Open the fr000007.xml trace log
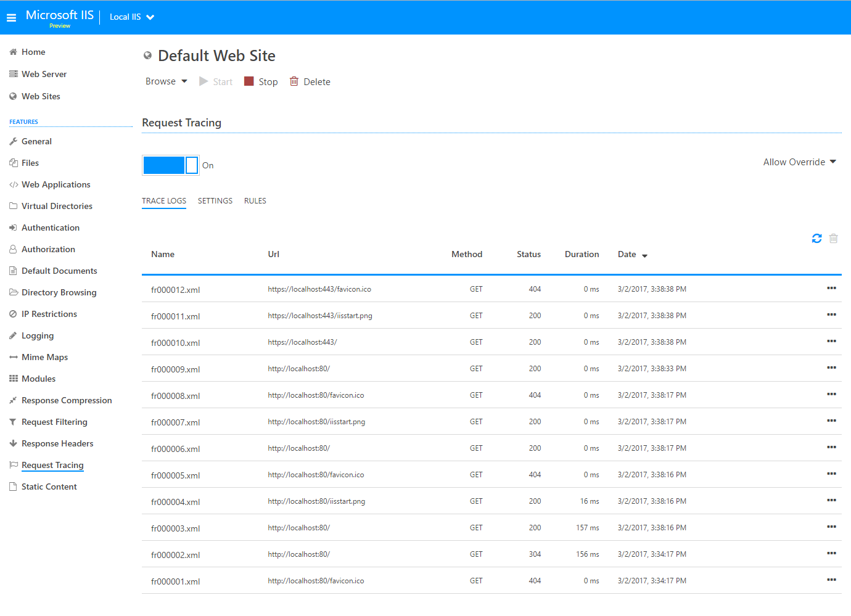This screenshot has height=616, width=851. coord(175,422)
